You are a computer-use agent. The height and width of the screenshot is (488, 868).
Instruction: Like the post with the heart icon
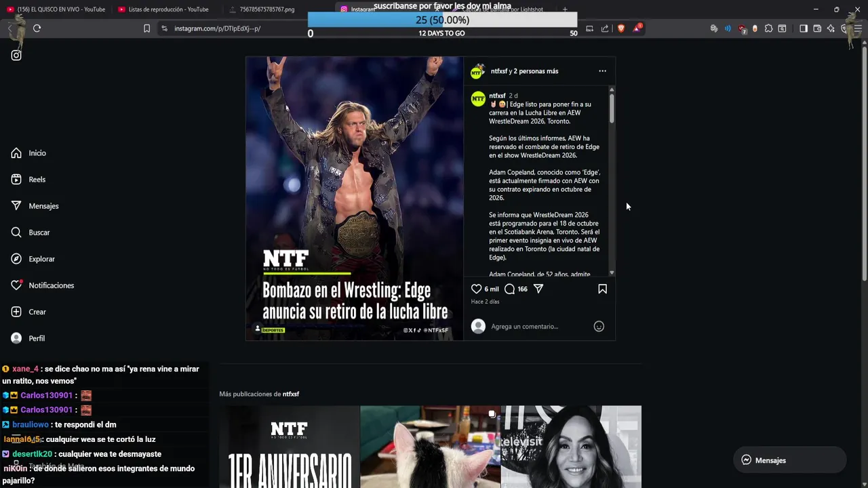tap(476, 289)
